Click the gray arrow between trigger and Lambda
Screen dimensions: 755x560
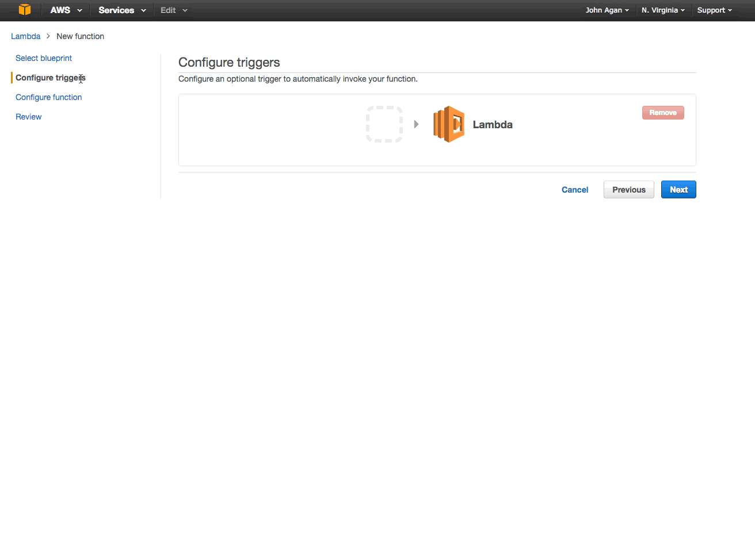click(x=416, y=124)
